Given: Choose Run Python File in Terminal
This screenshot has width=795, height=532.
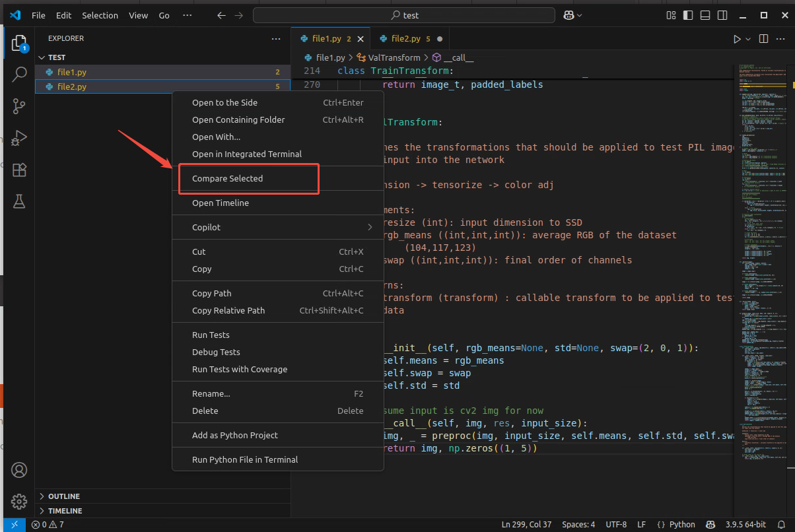Looking at the screenshot, I should point(278,459).
